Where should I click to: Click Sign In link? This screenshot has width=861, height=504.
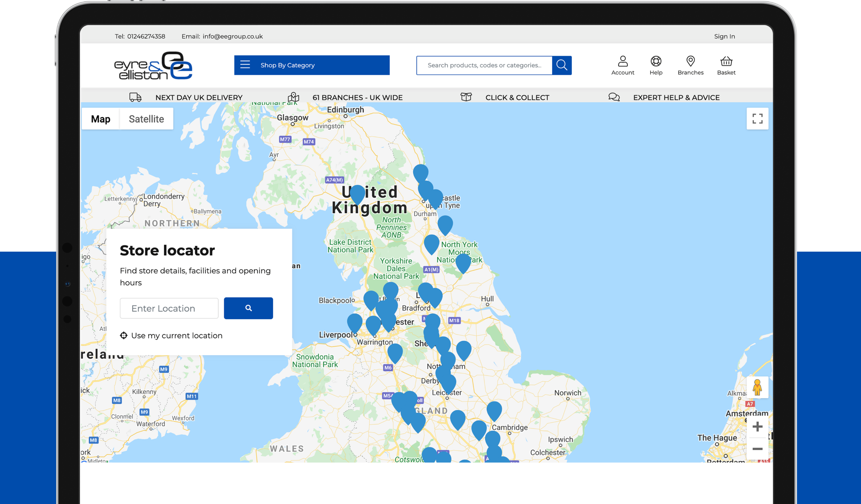[724, 36]
